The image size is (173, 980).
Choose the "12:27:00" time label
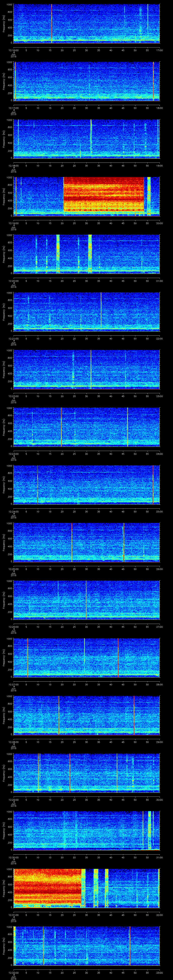(x=13, y=684)
